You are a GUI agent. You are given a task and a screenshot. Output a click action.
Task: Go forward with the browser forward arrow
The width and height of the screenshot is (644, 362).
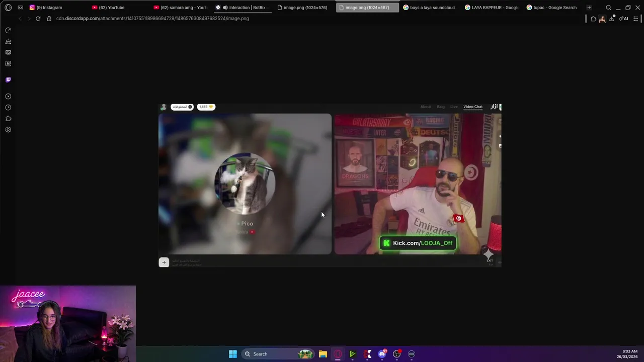(29, 19)
